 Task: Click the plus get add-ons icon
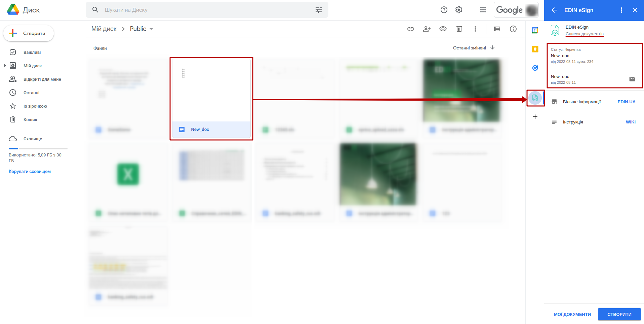pyautogui.click(x=535, y=117)
